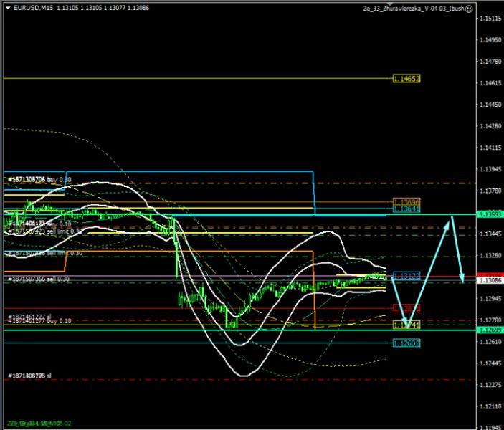The height and width of the screenshot is (430, 504).
Task: Click the expert advisor smiley face icon
Action: [469, 9]
